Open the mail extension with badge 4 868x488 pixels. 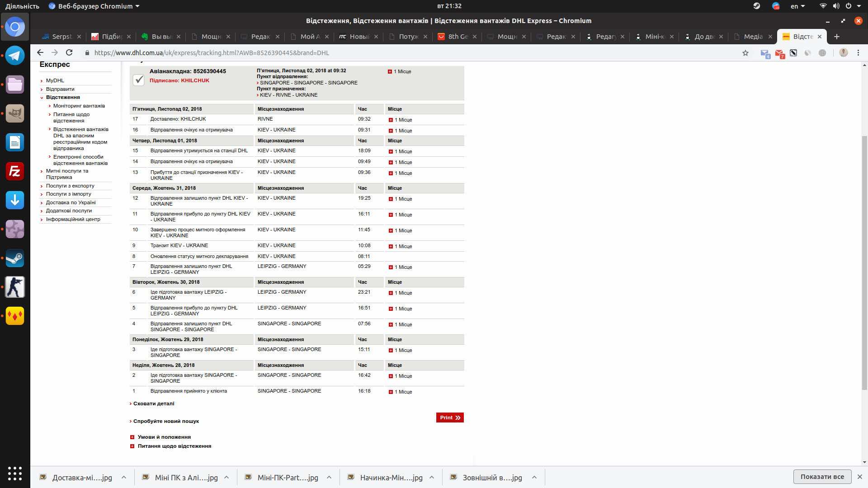[765, 53]
